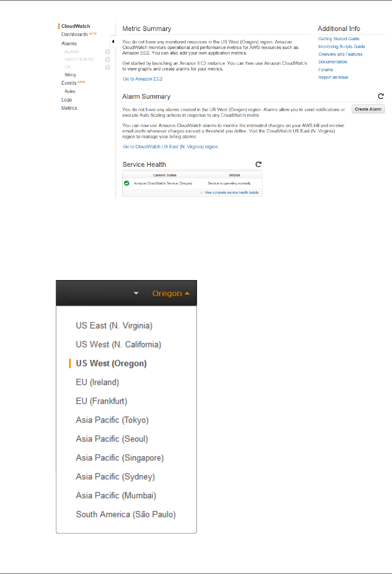Select Asia Pacific (Tokyo) region

[112, 420]
